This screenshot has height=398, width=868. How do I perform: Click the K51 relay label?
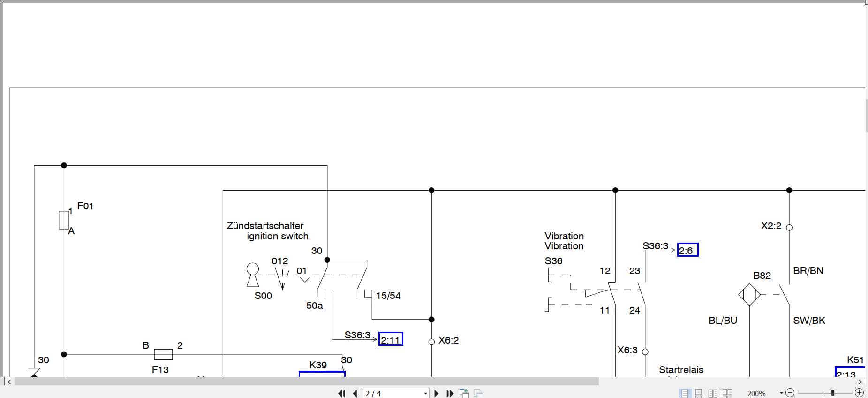pos(855,360)
